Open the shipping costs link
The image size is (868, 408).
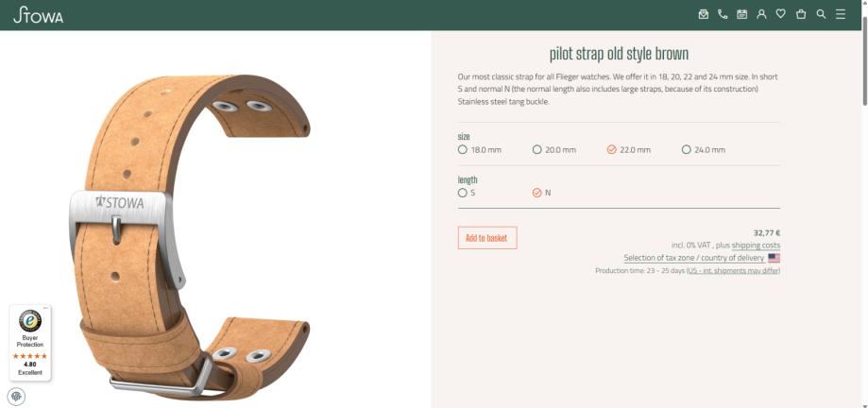[x=756, y=246]
